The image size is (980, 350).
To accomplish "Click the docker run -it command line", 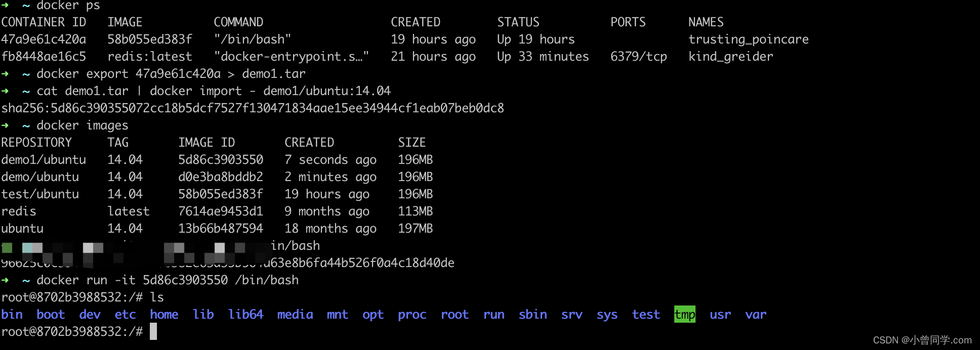I will [x=168, y=280].
